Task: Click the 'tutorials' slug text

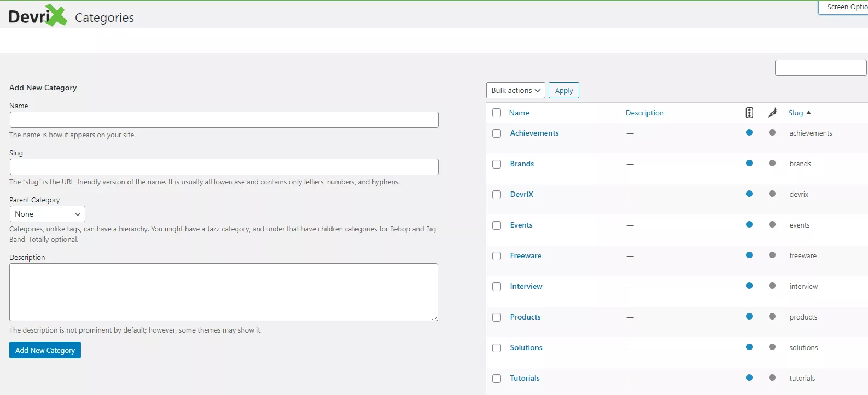Action: pos(802,378)
